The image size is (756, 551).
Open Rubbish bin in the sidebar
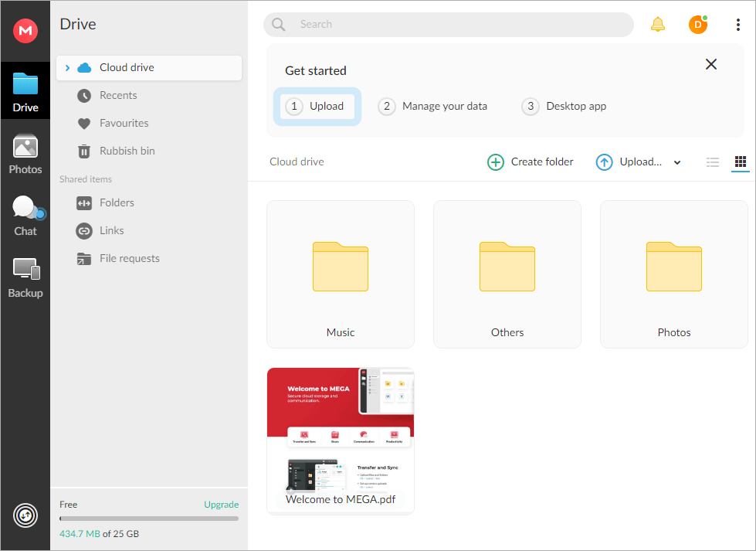click(x=127, y=151)
